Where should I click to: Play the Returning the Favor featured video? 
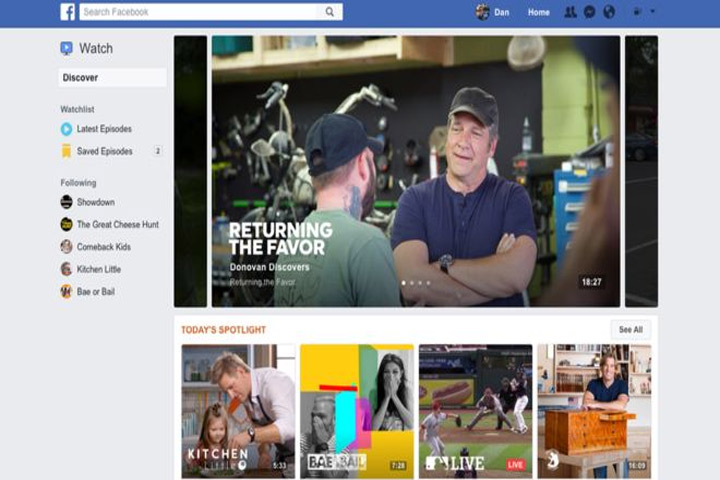(x=416, y=171)
